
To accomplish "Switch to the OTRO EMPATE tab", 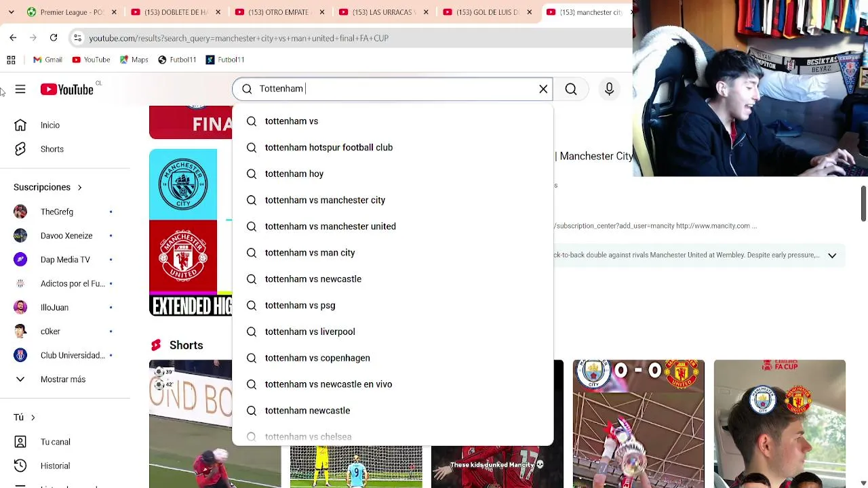I will [x=279, y=12].
